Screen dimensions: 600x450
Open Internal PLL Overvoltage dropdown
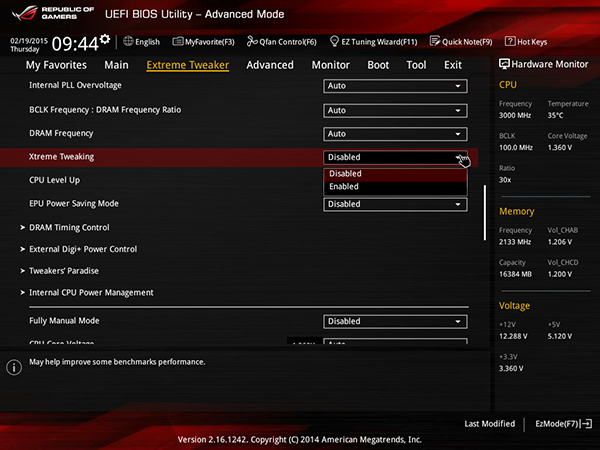[x=395, y=86]
